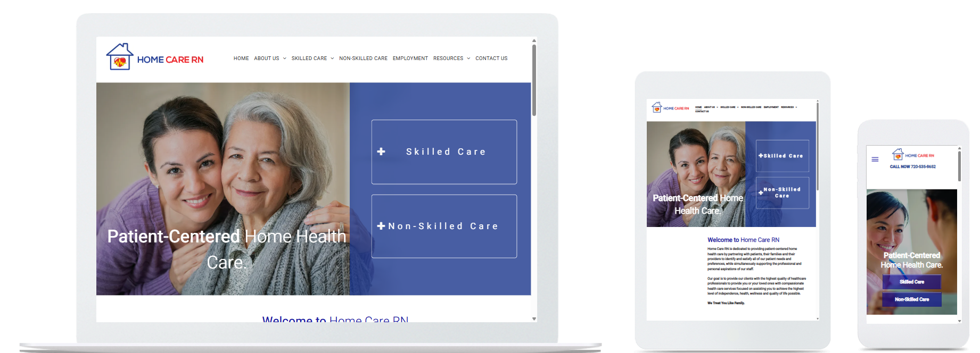The height and width of the screenshot is (353, 980).
Task: Click the Non-Skilled Care button on phone
Action: pyautogui.click(x=912, y=299)
